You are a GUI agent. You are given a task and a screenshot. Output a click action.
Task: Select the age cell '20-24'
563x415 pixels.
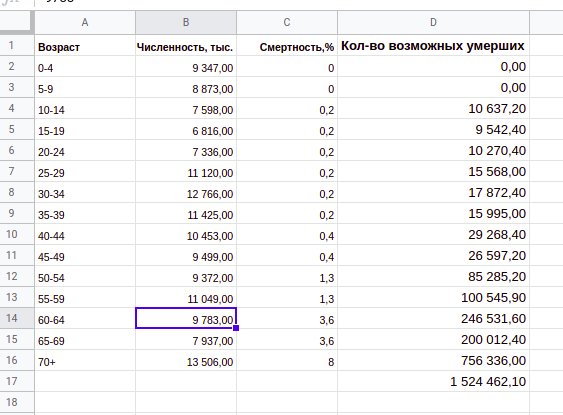tap(85, 150)
